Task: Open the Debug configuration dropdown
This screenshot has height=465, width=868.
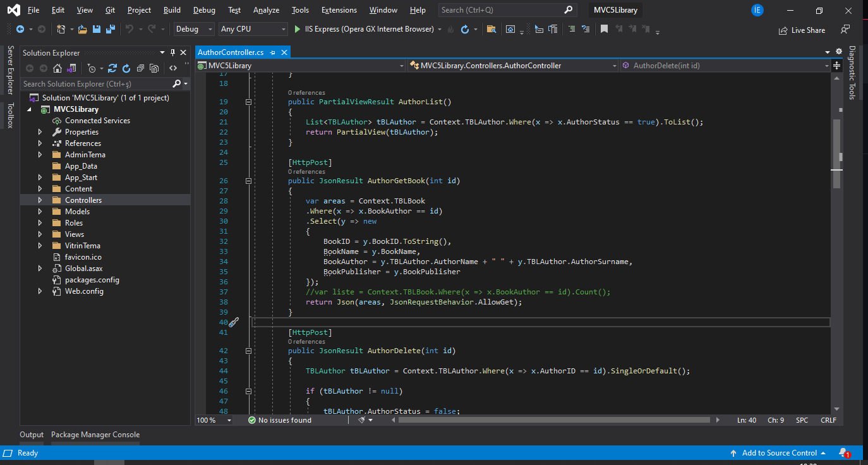Action: pyautogui.click(x=195, y=29)
